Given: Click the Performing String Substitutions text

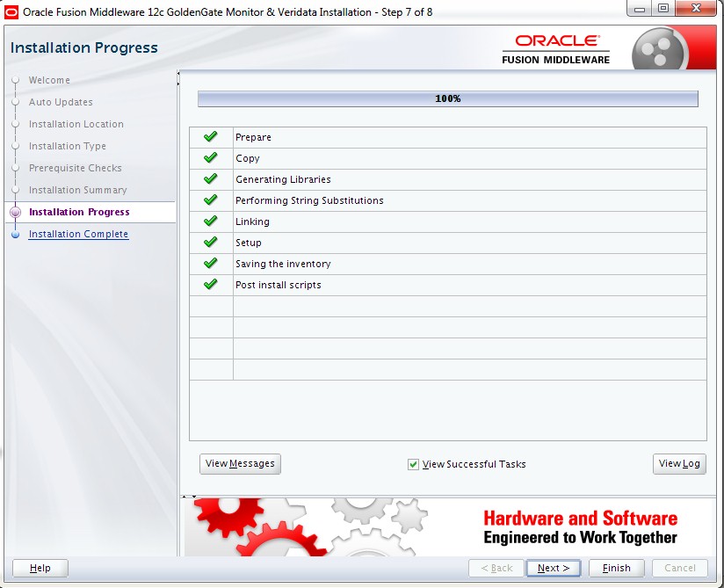Looking at the screenshot, I should click(x=309, y=200).
